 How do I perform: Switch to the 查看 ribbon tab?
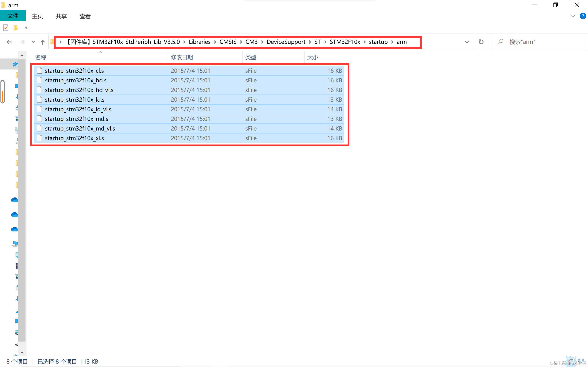coord(85,16)
